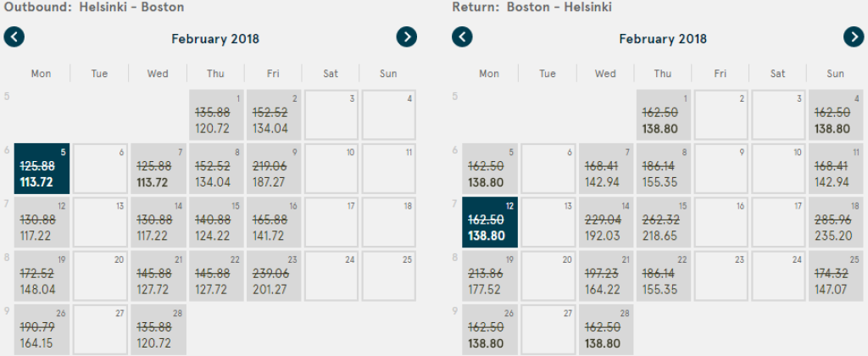Select return February 21 fare 164.22

605,276
